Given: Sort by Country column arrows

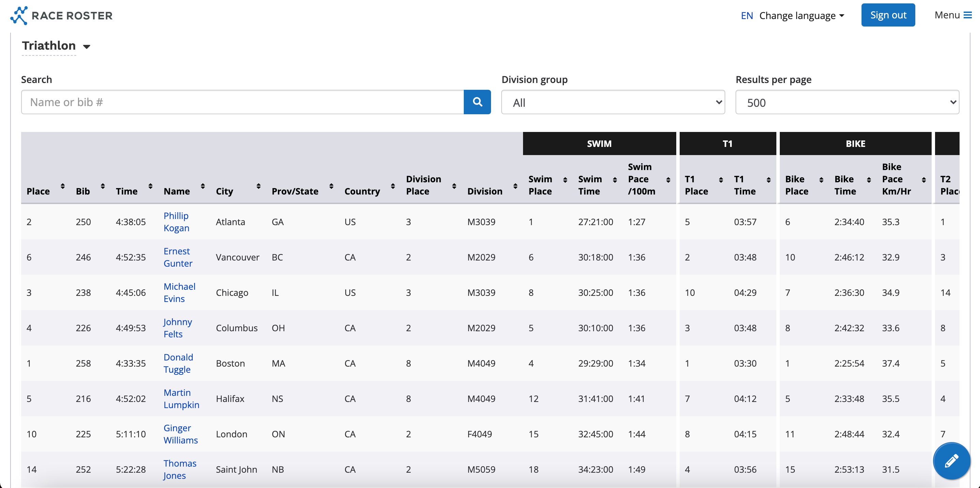Looking at the screenshot, I should tap(393, 186).
